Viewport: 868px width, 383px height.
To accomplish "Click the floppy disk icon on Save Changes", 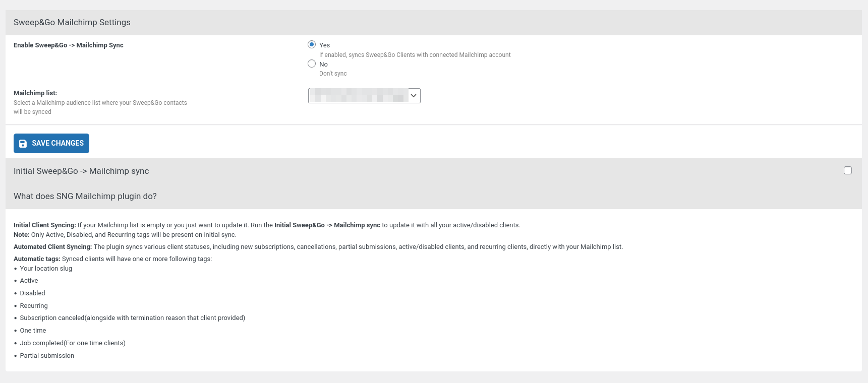I will (23, 144).
